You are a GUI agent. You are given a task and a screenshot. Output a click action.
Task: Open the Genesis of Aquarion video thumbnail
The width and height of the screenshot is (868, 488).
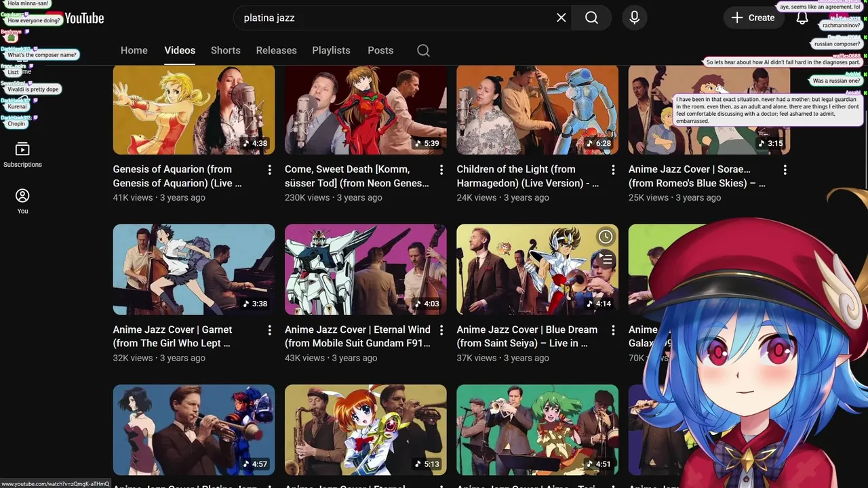pyautogui.click(x=194, y=110)
